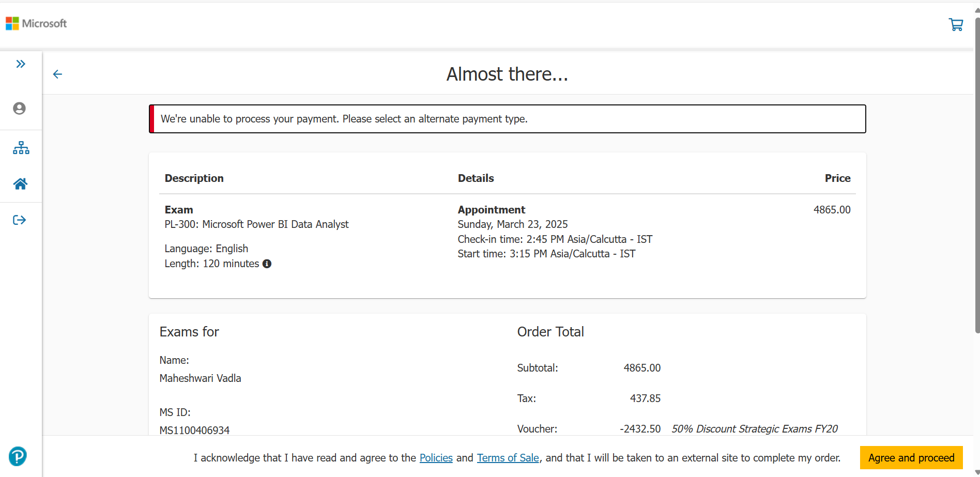Click the Exams for heading
This screenshot has width=980, height=477.
tap(189, 332)
